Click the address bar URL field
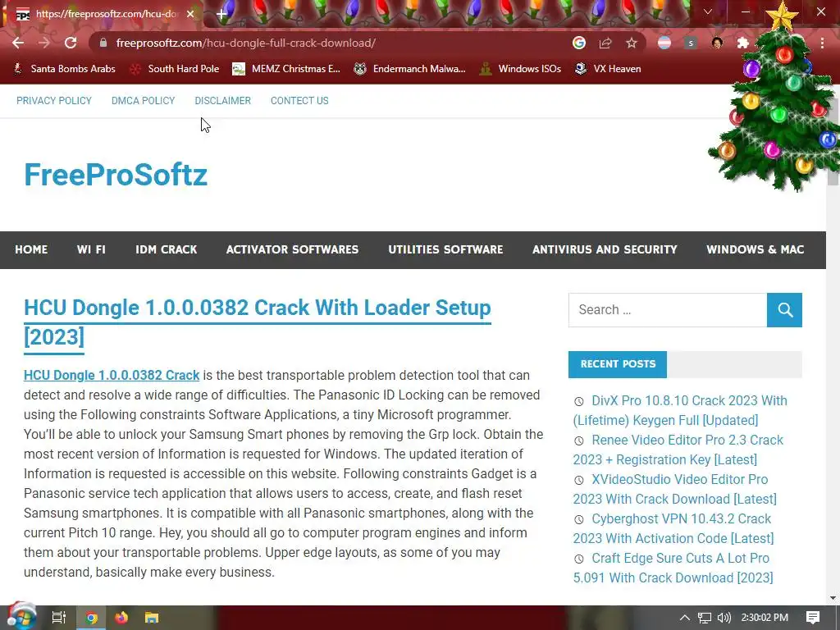This screenshot has width=840, height=630. 332,43
